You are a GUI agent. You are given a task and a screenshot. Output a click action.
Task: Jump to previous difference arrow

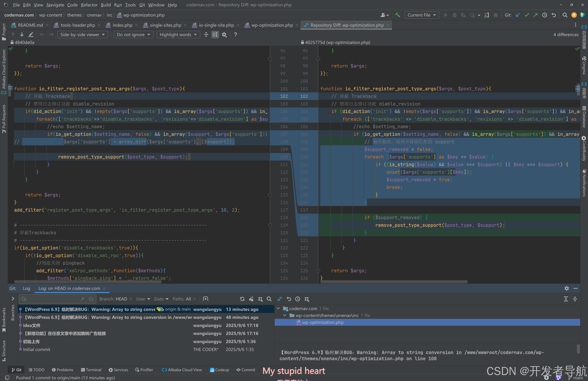pyautogui.click(x=13, y=35)
